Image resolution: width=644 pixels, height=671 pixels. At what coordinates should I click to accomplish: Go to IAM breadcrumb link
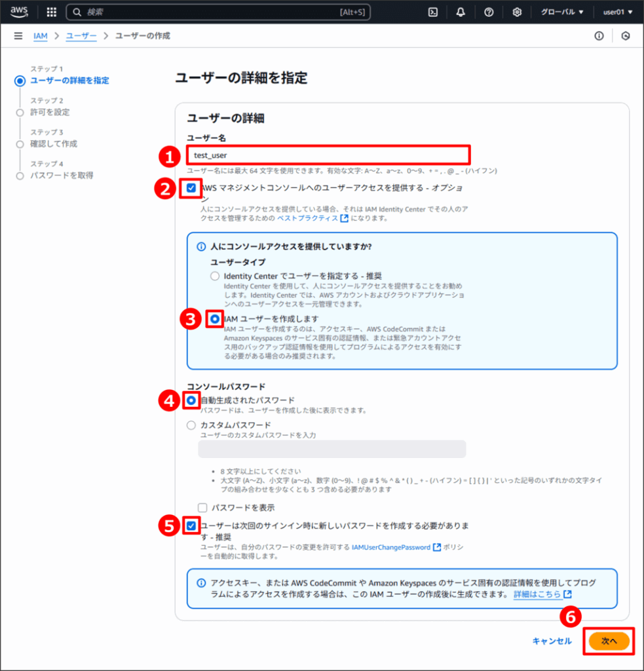pos(40,36)
